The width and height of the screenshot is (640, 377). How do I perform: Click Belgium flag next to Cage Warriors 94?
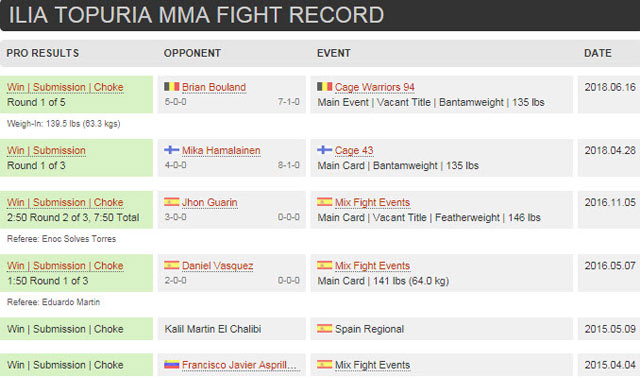click(x=324, y=86)
